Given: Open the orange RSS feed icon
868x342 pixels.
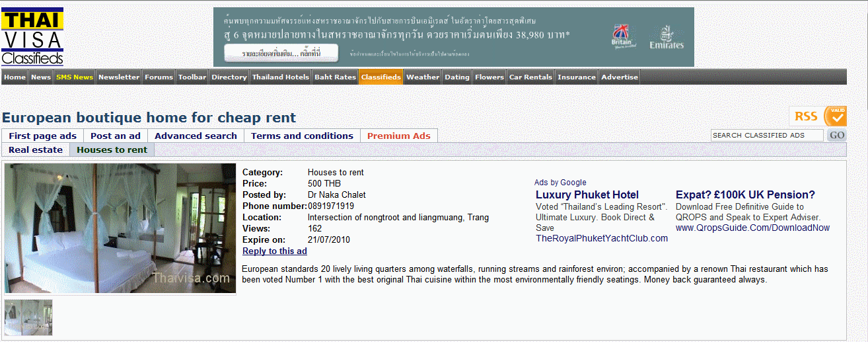Looking at the screenshot, I should point(817,116).
